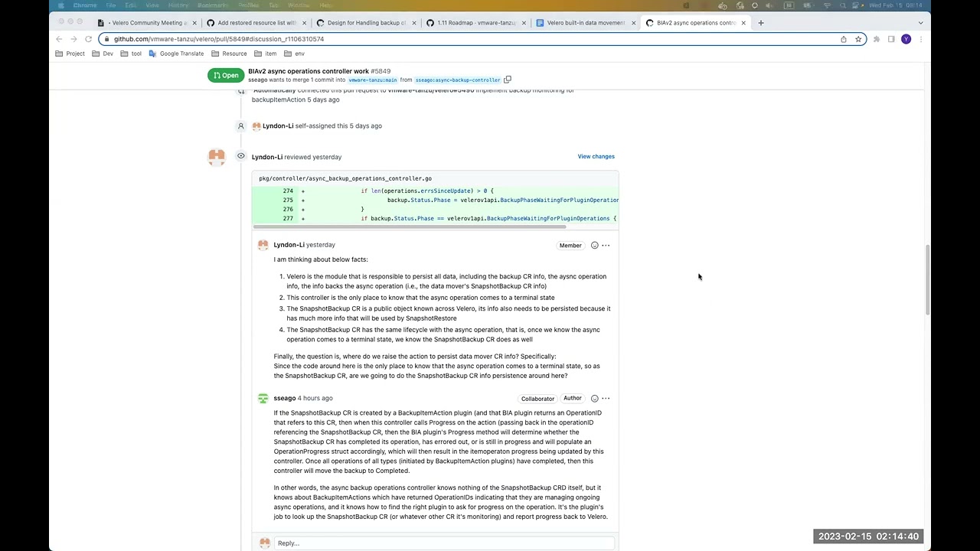Open a new browser tab
This screenshot has width=980, height=551.
coord(760,23)
